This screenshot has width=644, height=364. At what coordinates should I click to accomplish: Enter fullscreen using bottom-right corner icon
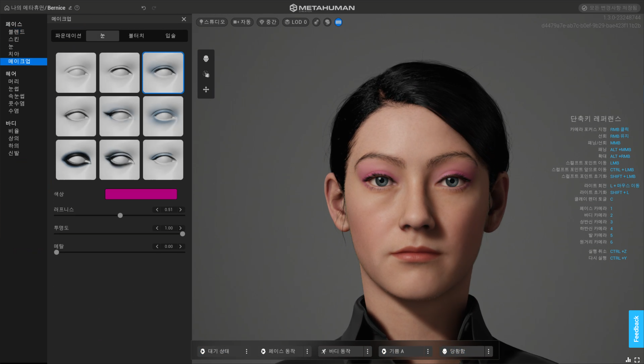[637, 360]
